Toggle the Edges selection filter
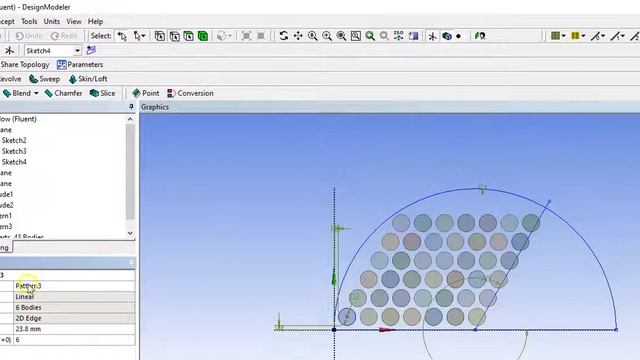Viewport: 640px width, 360px height. click(x=174, y=36)
